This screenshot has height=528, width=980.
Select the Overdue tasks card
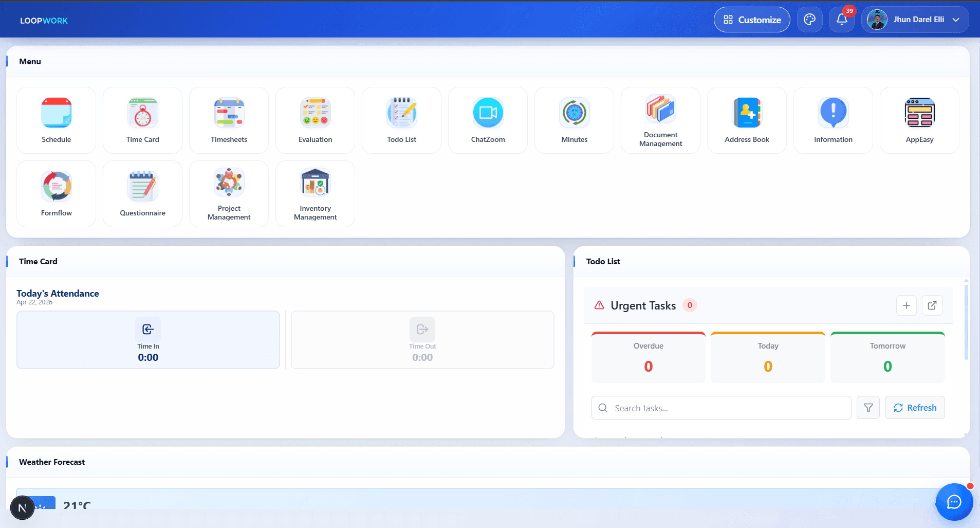(x=648, y=357)
